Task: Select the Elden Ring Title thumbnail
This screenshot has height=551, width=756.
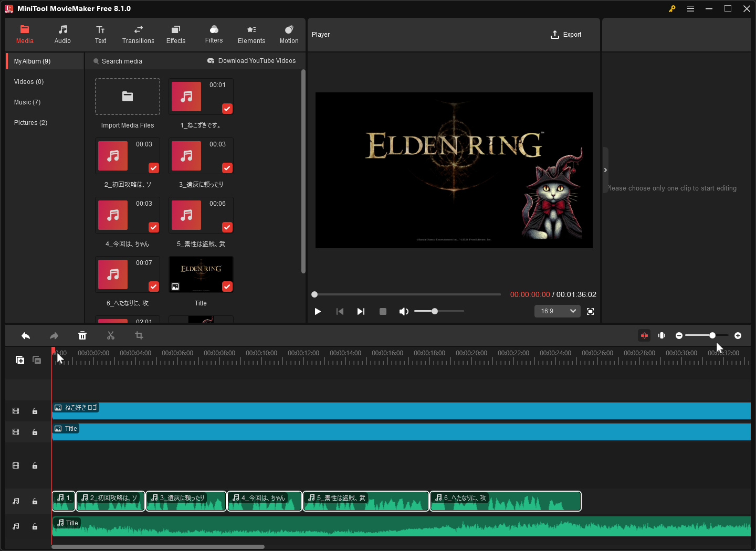Action: 201,274
